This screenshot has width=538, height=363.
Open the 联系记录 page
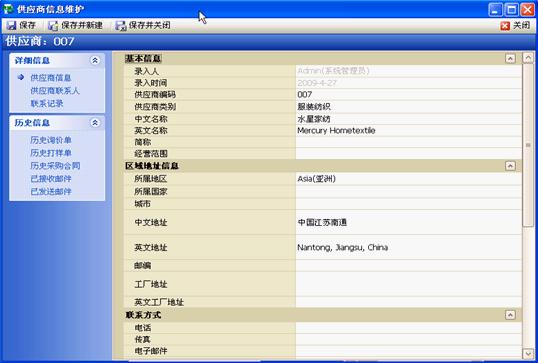pos(47,103)
